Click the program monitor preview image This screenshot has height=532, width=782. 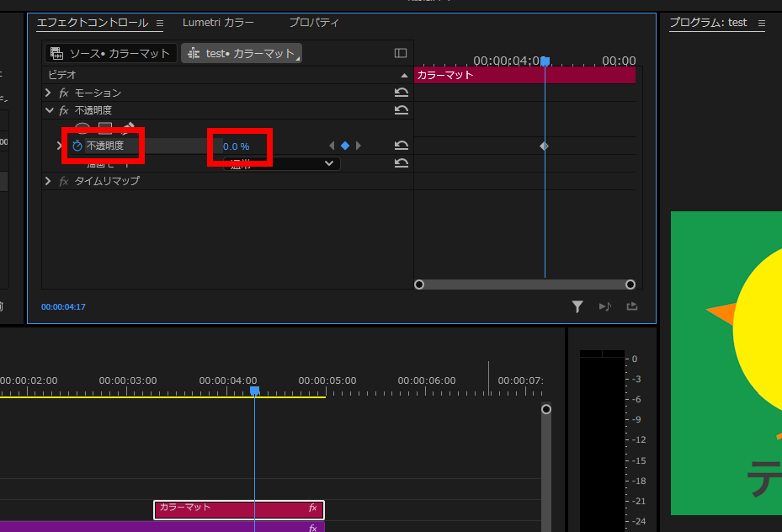click(x=726, y=363)
